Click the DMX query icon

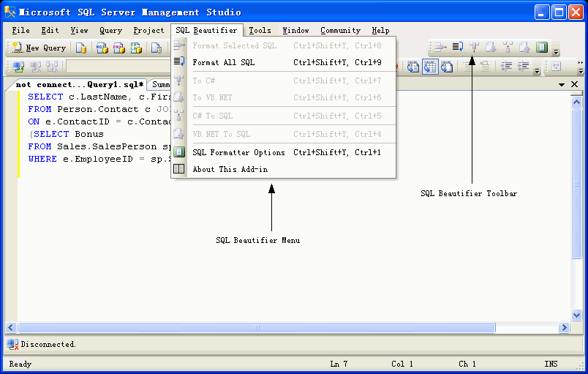click(x=119, y=48)
